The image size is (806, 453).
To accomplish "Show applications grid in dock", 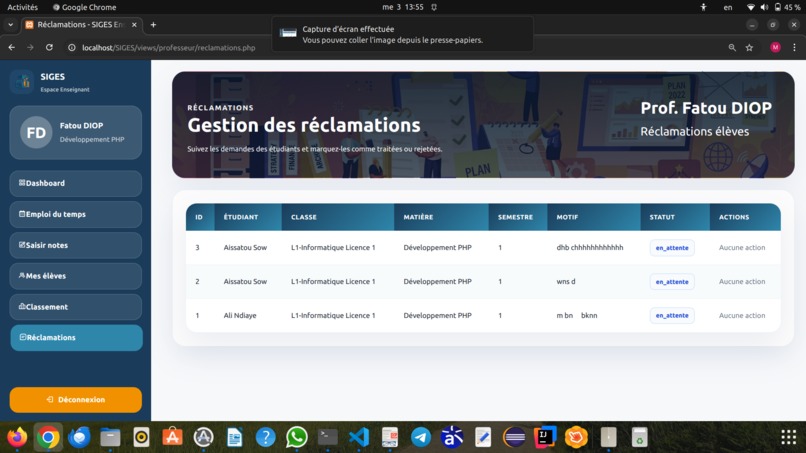I will tap(789, 437).
